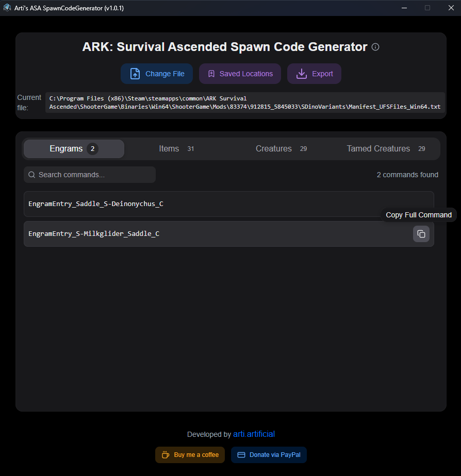This screenshot has width=461, height=476.
Task: Click the Saved Locations bookmark icon
Action: pos(211,74)
